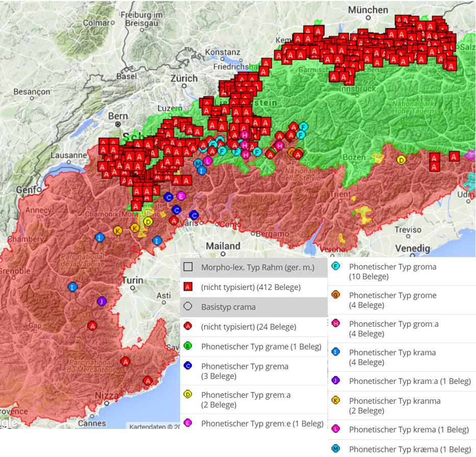Image resolution: width=476 pixels, height=457 pixels.
Task: Click the orange G icon for grome
Action: (336, 295)
